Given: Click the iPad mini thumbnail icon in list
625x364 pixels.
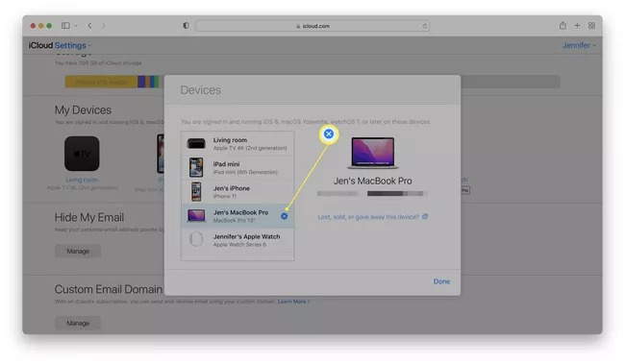Looking at the screenshot, I should pyautogui.click(x=196, y=168).
